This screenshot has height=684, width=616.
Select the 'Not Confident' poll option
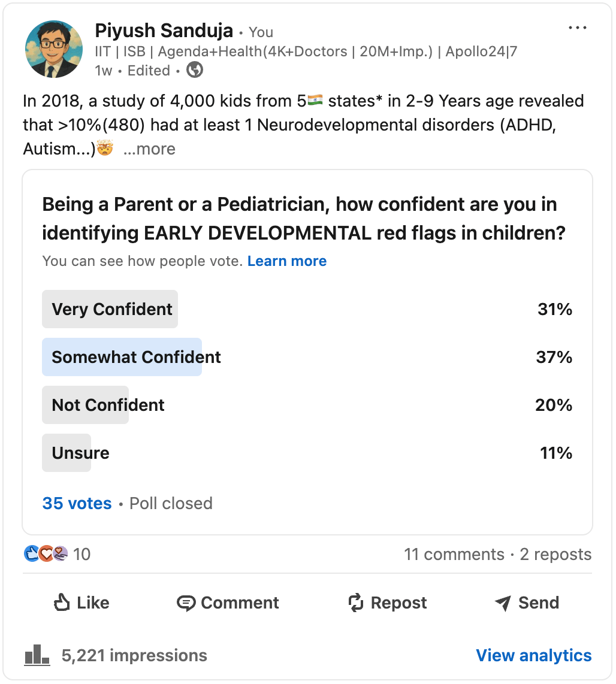tap(108, 405)
